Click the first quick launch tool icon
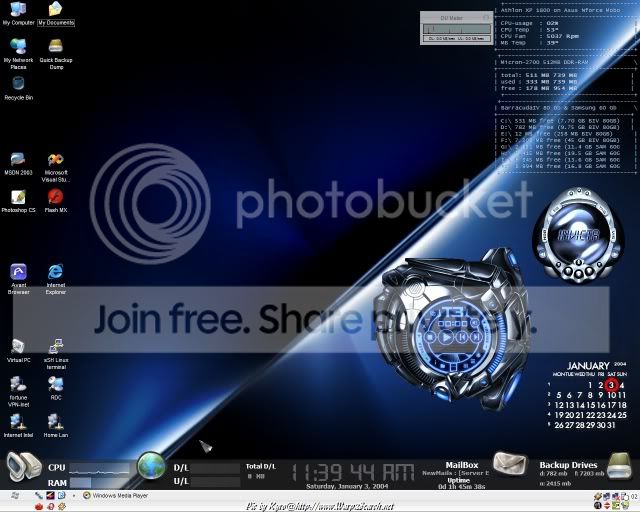Image resolution: width=640 pixels, height=512 pixels. click(39, 496)
